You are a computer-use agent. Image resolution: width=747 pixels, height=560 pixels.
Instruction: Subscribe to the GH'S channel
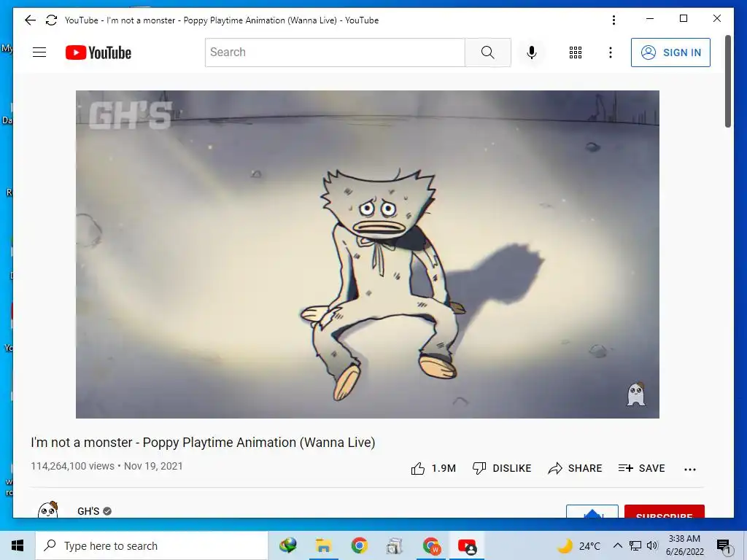click(x=664, y=511)
